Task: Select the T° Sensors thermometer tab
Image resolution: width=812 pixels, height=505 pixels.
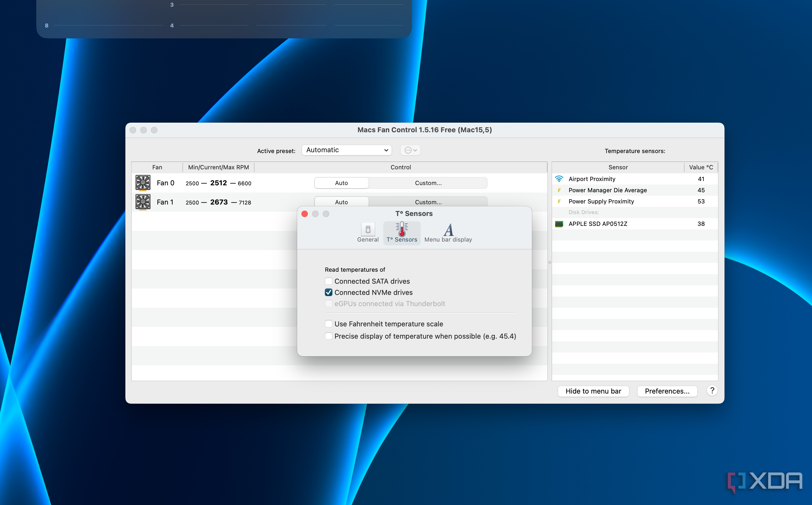Action: click(402, 233)
